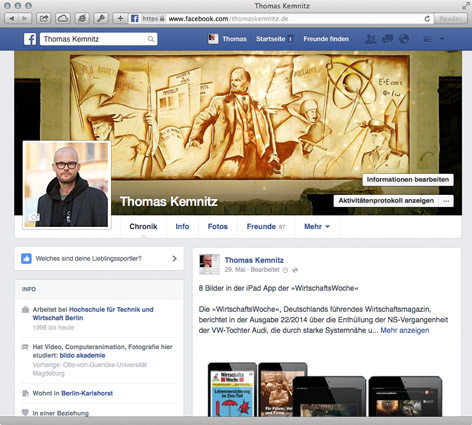Open friend requests icon
This screenshot has width=472, height=425.
[371, 39]
